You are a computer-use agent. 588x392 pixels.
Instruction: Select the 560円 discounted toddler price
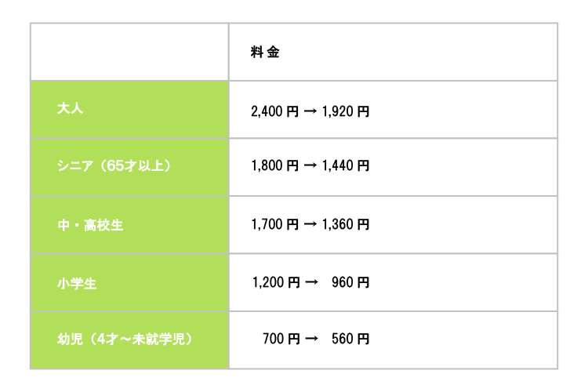(x=350, y=339)
